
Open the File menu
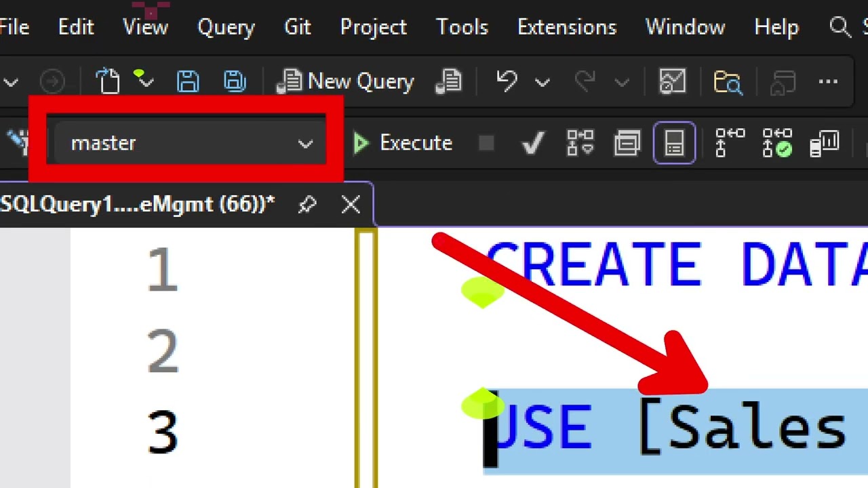click(x=14, y=27)
